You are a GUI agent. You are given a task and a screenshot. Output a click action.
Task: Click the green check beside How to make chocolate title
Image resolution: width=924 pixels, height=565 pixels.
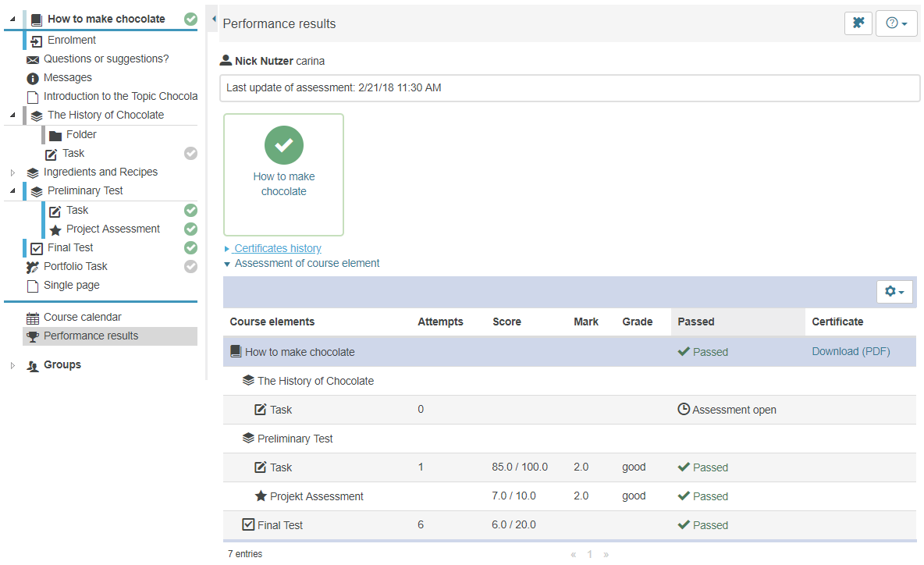[x=190, y=19]
